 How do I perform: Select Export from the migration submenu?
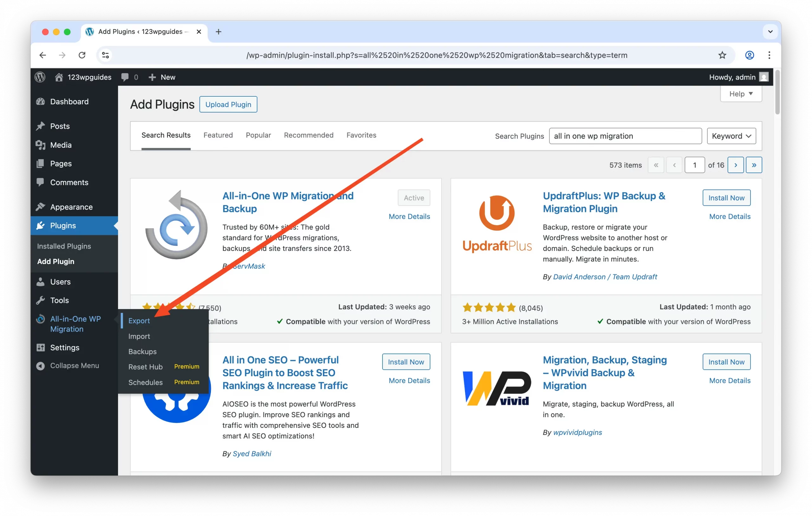(139, 320)
